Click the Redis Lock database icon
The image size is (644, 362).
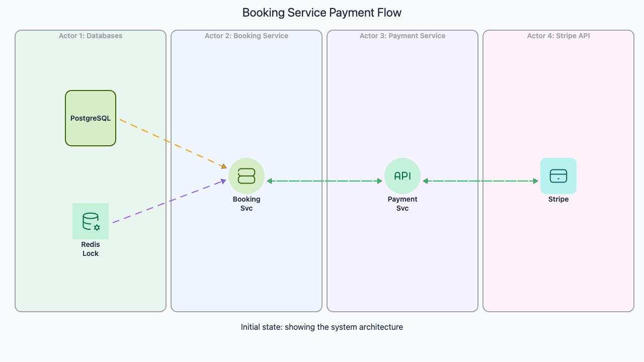91,221
